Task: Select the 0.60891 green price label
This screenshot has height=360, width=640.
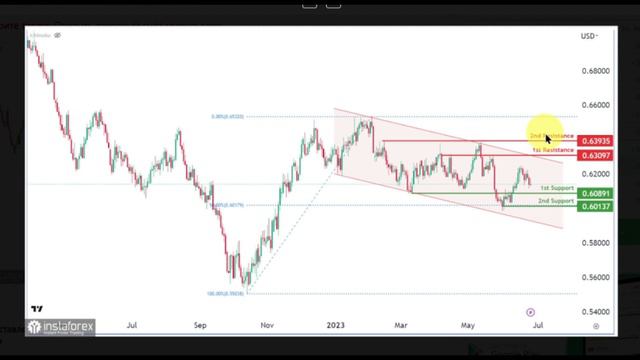Action: pos(595,193)
